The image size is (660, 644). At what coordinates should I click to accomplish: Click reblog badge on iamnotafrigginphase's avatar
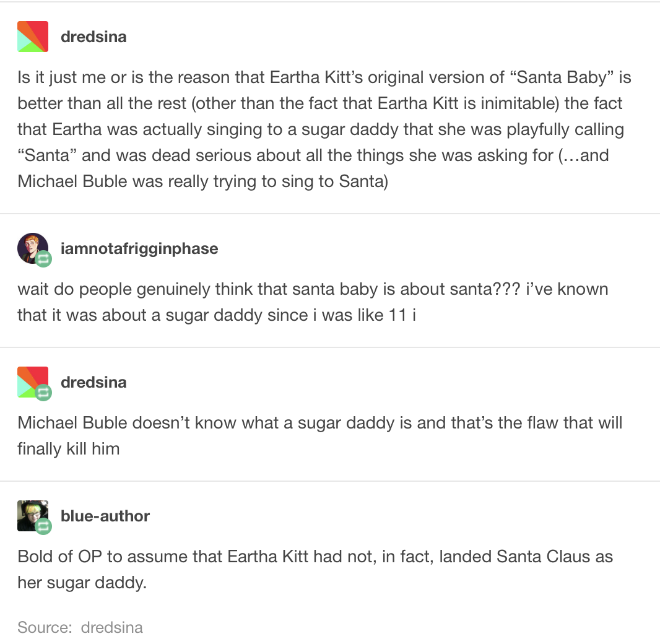43,260
